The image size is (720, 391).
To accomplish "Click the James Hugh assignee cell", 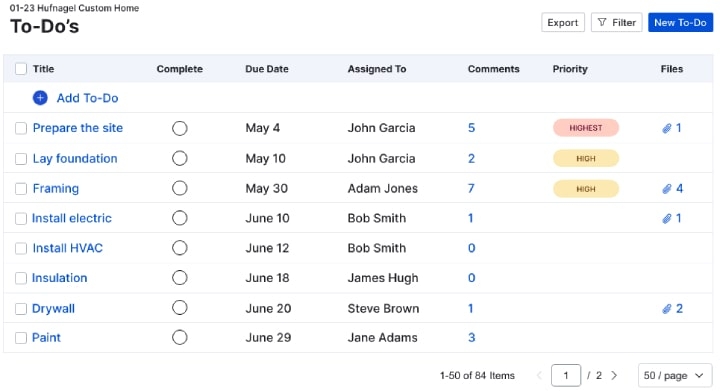I will pyautogui.click(x=383, y=278).
